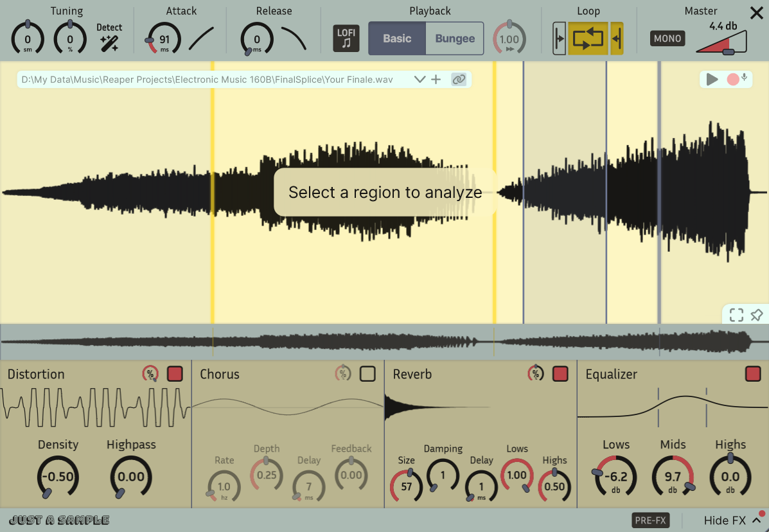
Task: Click the loop start marker icon
Action: click(x=559, y=39)
